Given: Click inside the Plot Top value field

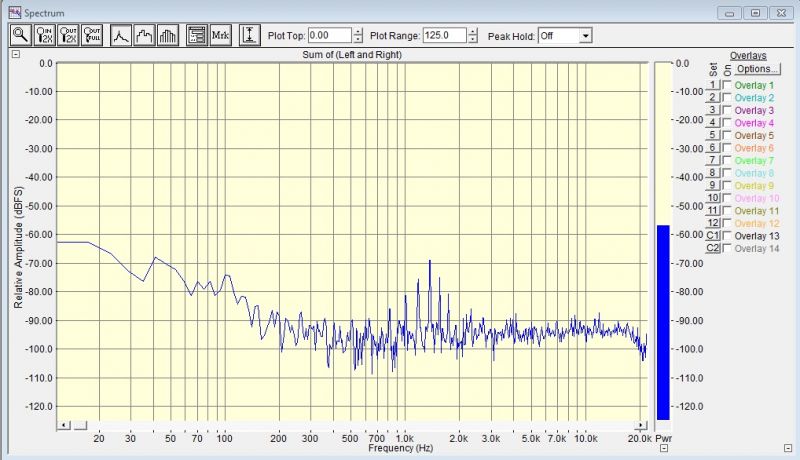Looking at the screenshot, I should click(330, 36).
